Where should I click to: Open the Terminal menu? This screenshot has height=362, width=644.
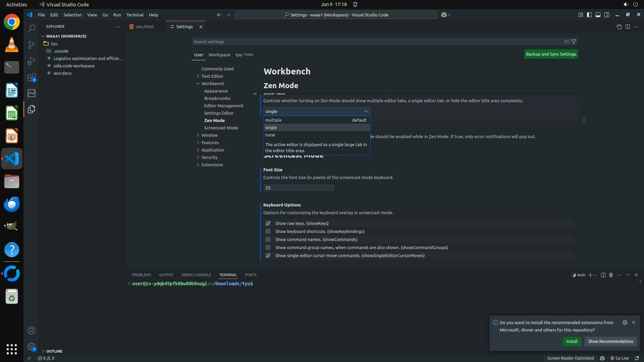click(x=135, y=15)
